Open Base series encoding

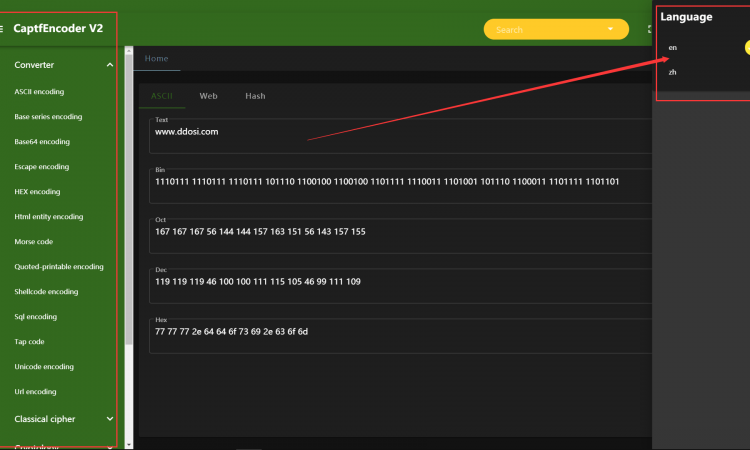pyautogui.click(x=48, y=117)
